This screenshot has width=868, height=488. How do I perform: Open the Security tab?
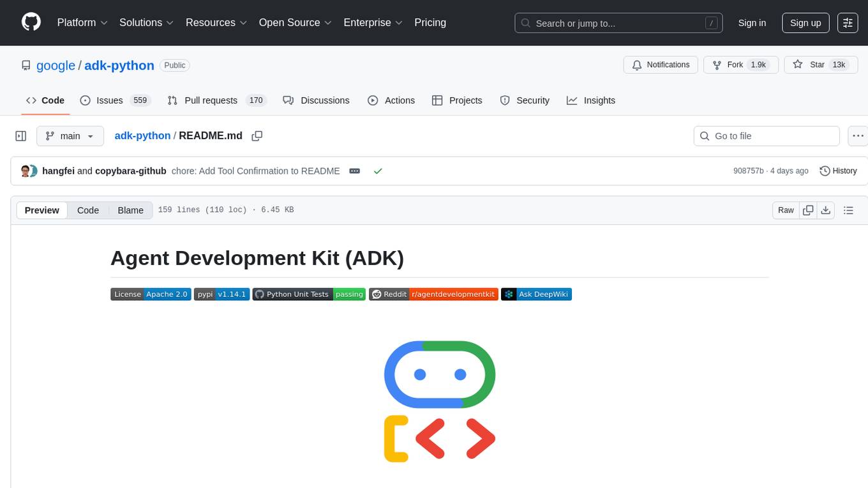[x=525, y=100]
